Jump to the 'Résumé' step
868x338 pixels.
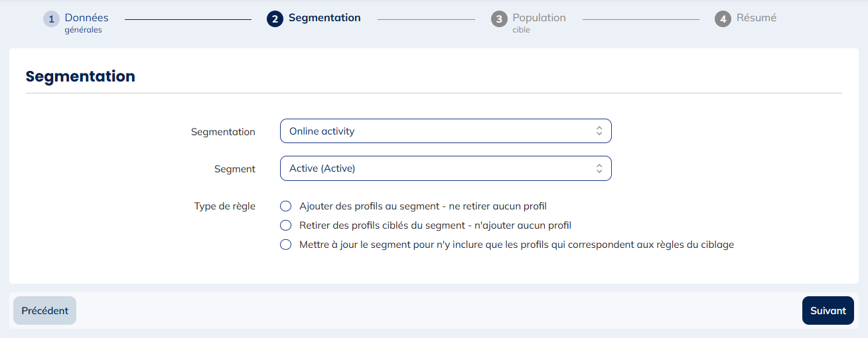coord(756,18)
